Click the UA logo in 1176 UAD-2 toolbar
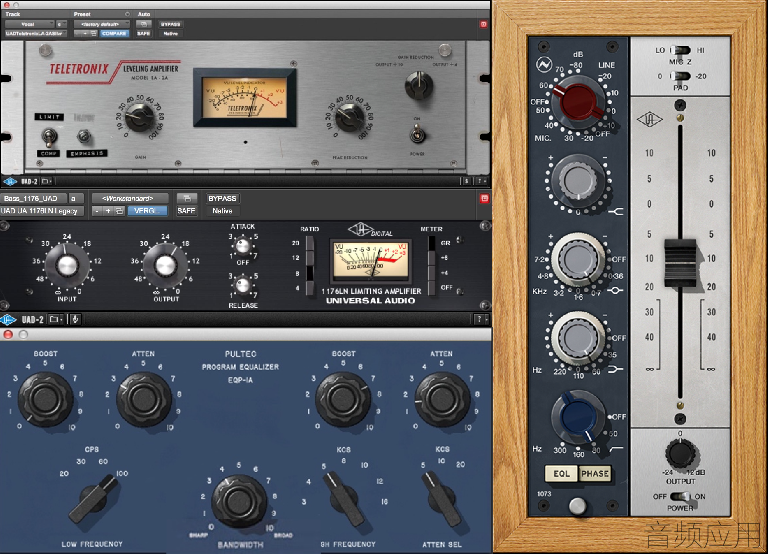The width and height of the screenshot is (768, 554). coord(8,320)
